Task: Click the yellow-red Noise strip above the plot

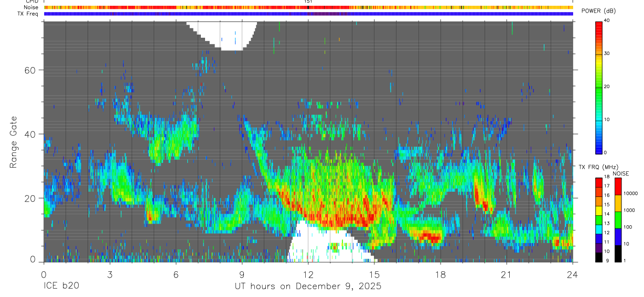Action: 308,7
